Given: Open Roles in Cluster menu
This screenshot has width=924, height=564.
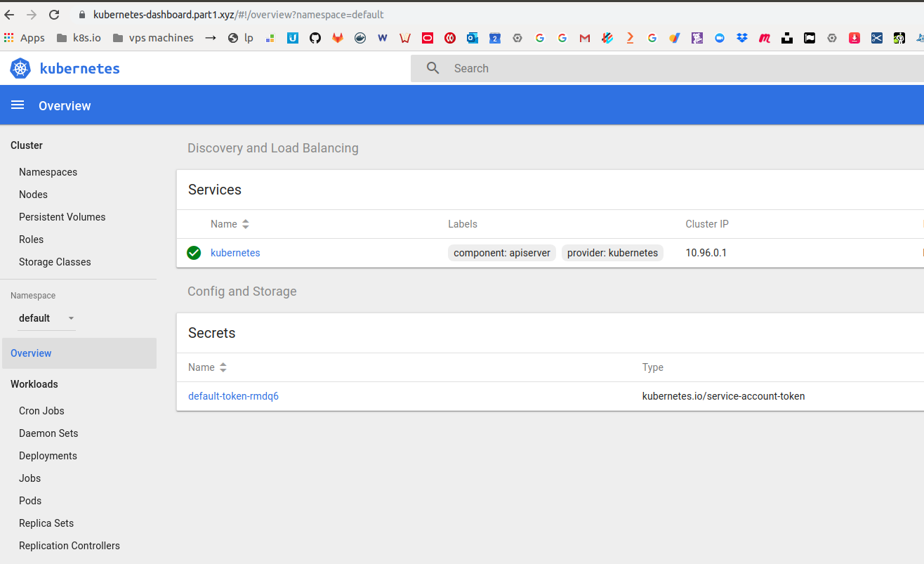Looking at the screenshot, I should (x=31, y=240).
